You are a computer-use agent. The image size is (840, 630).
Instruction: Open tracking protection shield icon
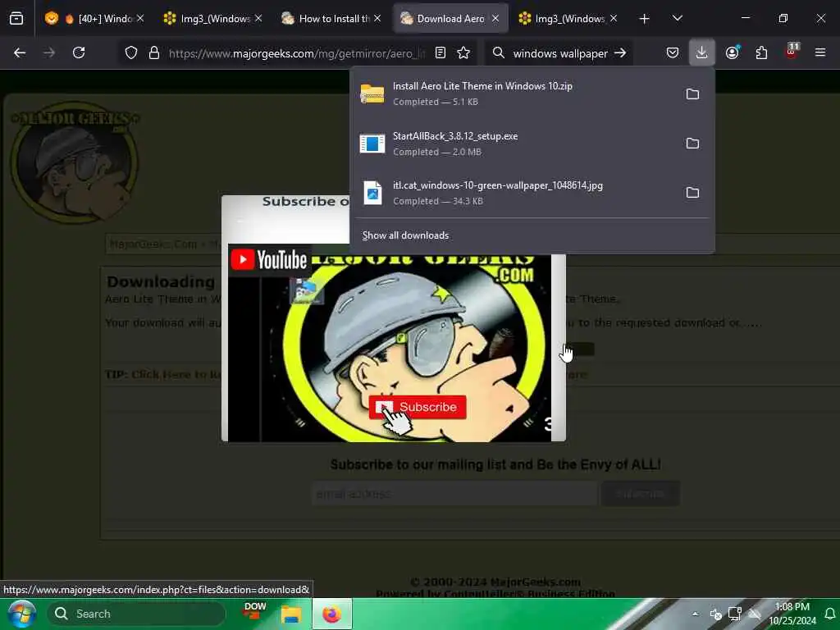tap(131, 53)
